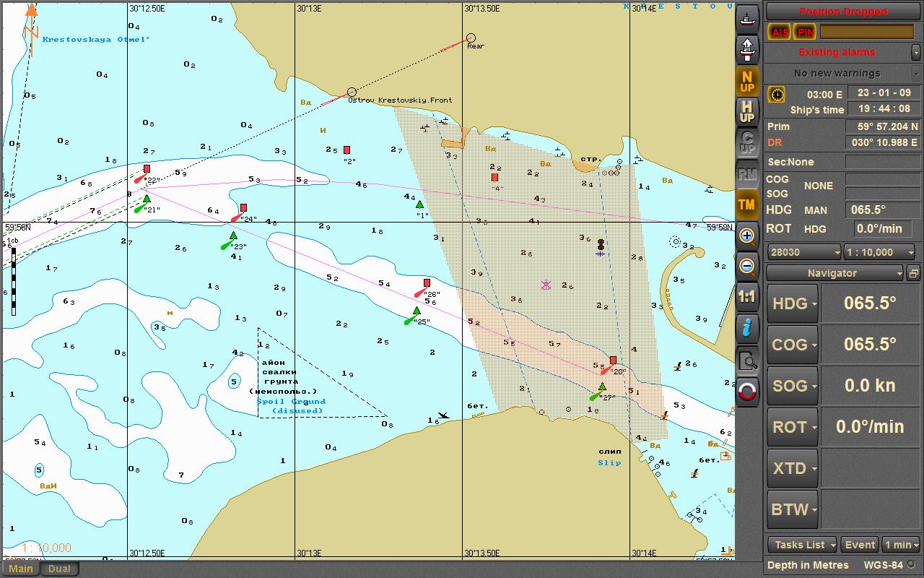Click the AIS alarm button

coord(780,32)
